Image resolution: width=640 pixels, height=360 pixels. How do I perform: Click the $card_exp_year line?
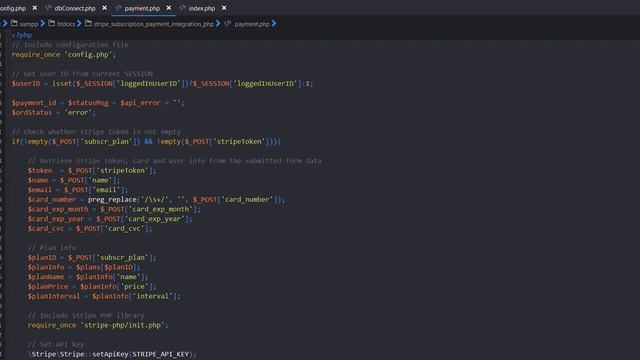coord(110,219)
